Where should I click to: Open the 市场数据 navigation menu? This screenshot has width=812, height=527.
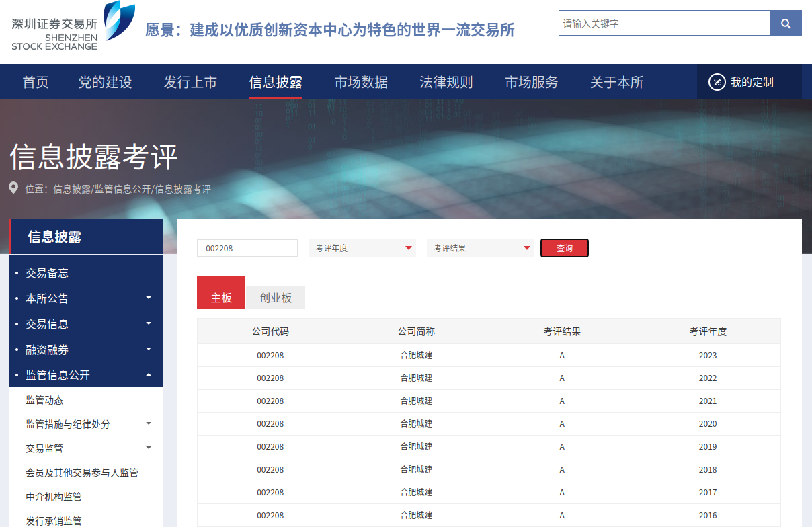click(361, 82)
